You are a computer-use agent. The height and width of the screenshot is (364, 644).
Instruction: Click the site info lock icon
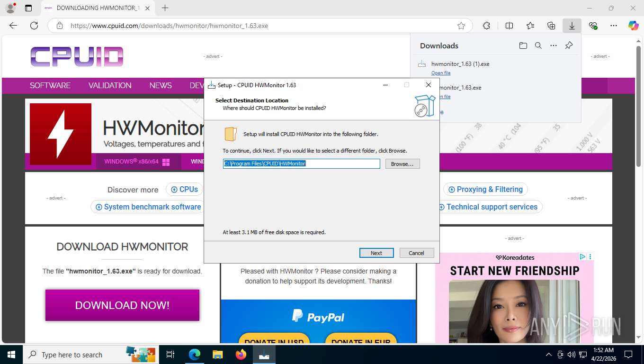pos(60,26)
